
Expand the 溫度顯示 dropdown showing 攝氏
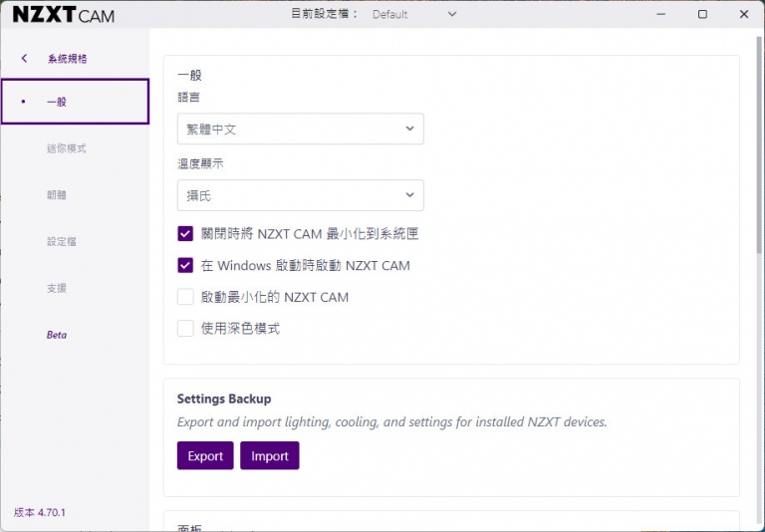[x=301, y=195]
